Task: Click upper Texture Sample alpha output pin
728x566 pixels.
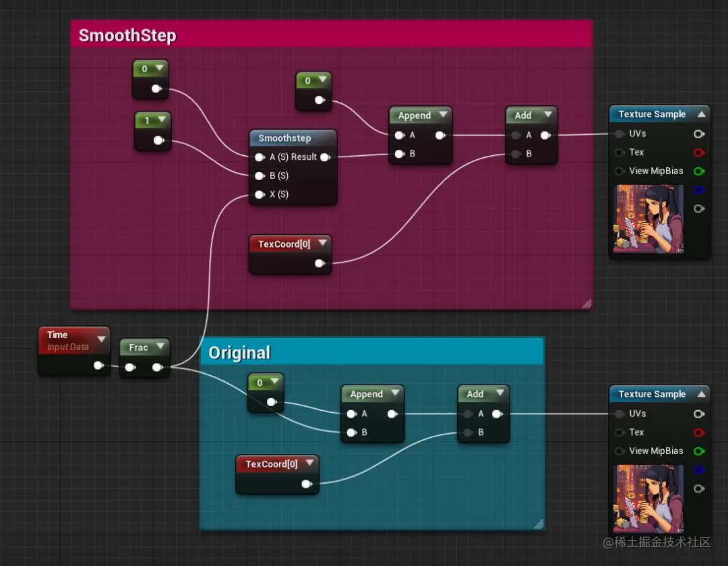Action: point(699,208)
